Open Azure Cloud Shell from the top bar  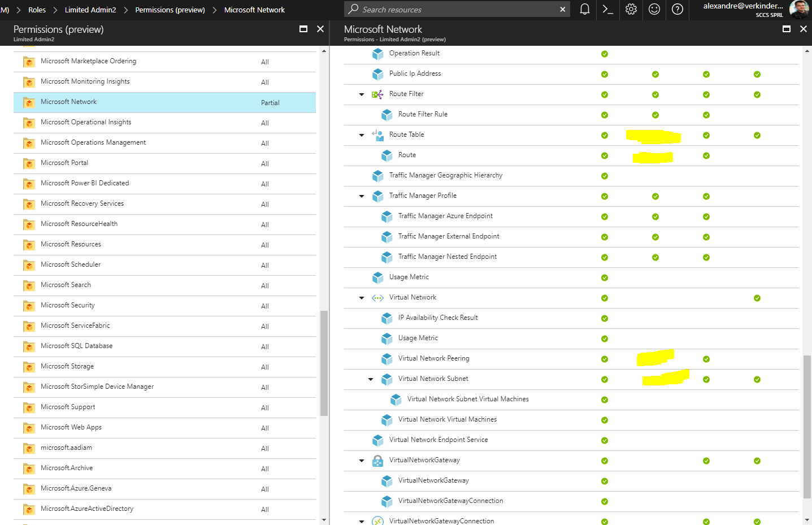pyautogui.click(x=607, y=10)
